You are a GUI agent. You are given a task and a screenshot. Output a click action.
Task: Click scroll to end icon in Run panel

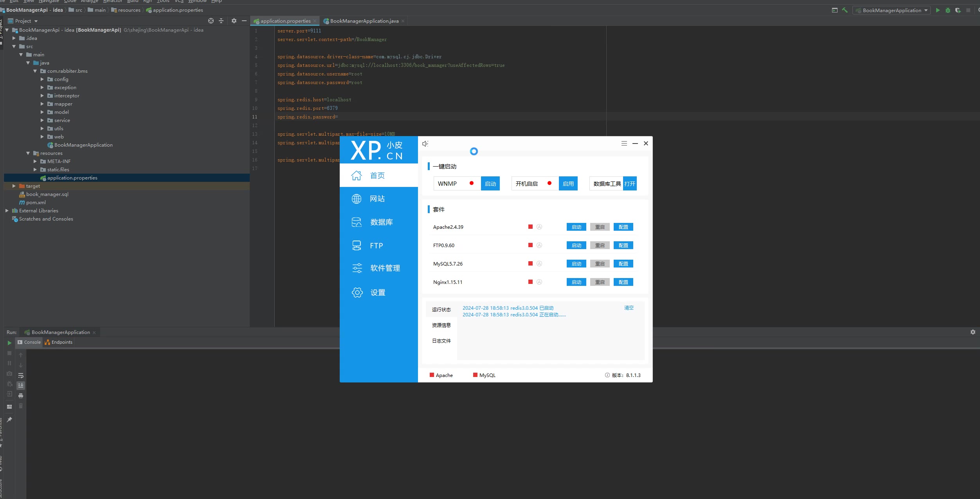pos(21,386)
